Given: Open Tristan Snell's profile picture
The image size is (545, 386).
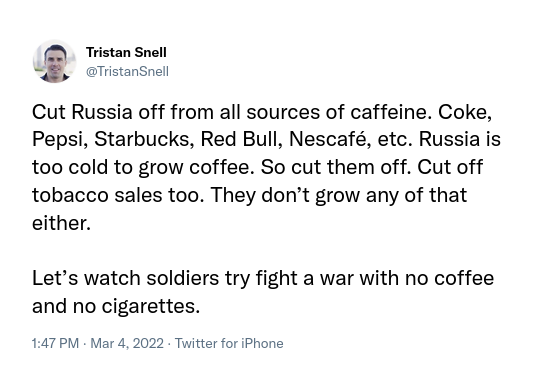Looking at the screenshot, I should coord(55,61).
